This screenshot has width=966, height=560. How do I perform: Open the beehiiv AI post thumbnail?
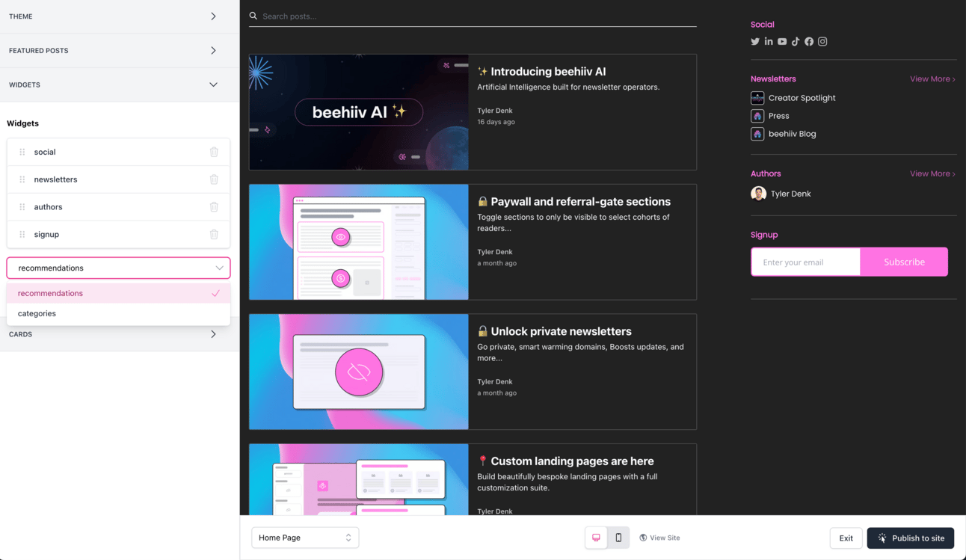click(x=359, y=112)
